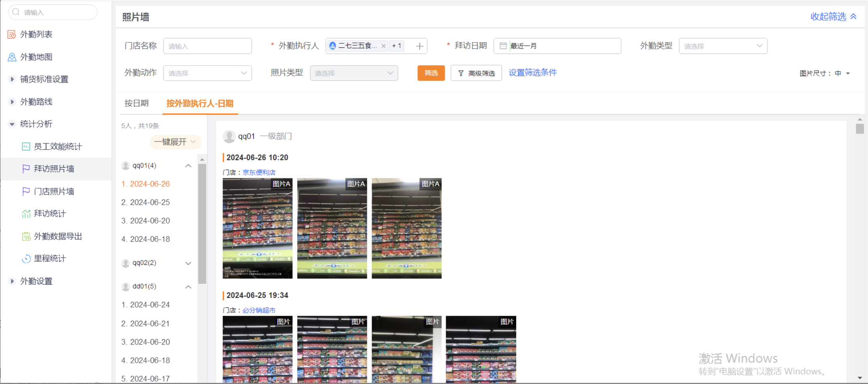The width and height of the screenshot is (868, 384).
Task: Collapse the dd01(5) date list
Action: 188,287
